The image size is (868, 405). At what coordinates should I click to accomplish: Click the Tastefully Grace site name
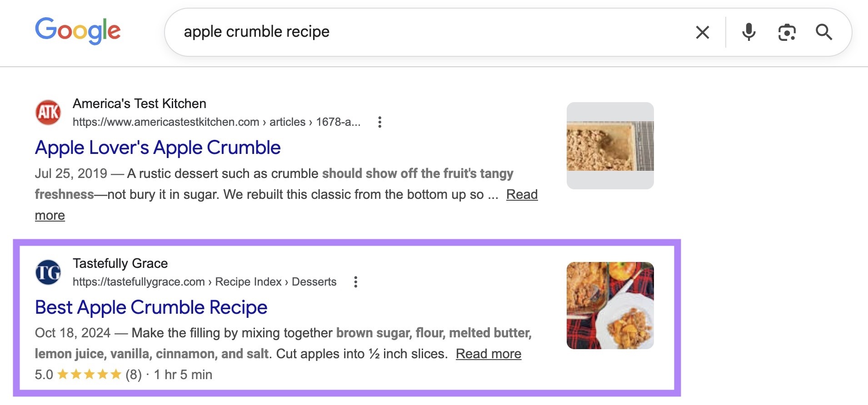coord(120,263)
